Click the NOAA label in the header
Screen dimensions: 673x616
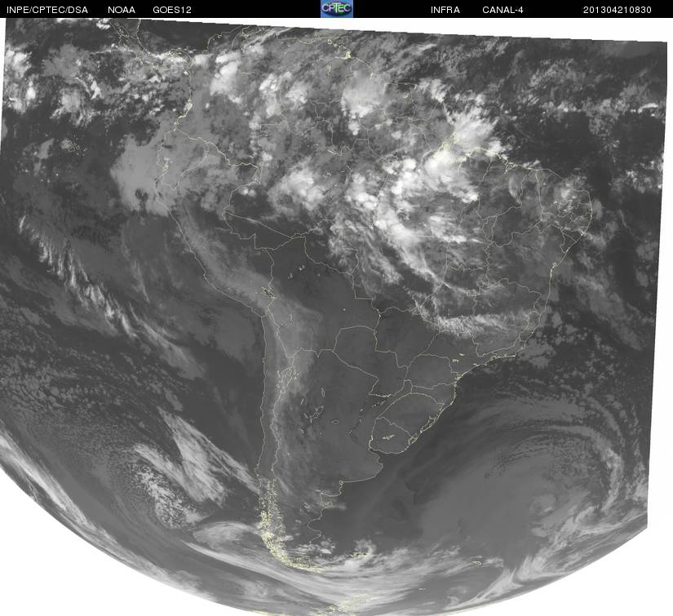pyautogui.click(x=122, y=10)
